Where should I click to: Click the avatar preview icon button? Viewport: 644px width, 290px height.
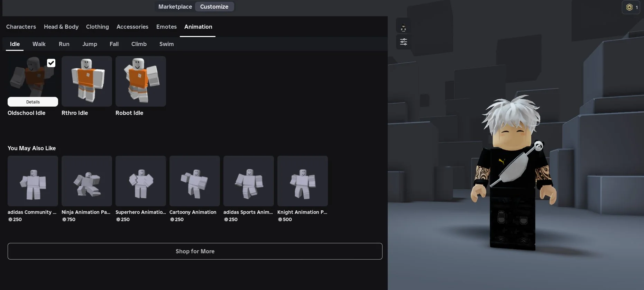(403, 28)
